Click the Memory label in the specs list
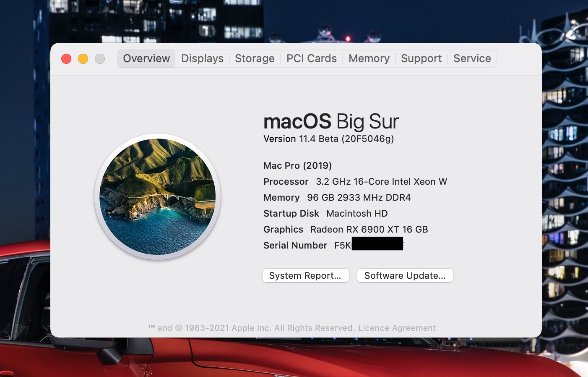This screenshot has height=377, width=588. tap(281, 197)
